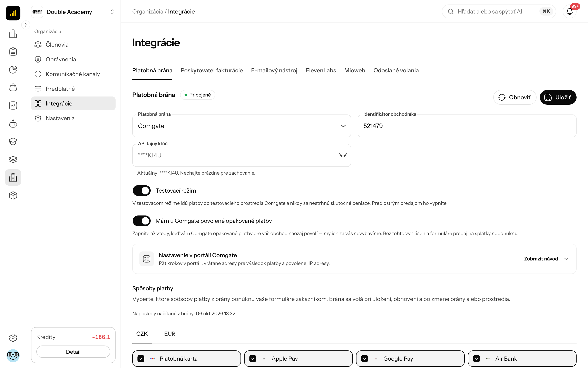Switch to E-mailový nástroj tab
This screenshot has height=368, width=588.
tap(274, 70)
